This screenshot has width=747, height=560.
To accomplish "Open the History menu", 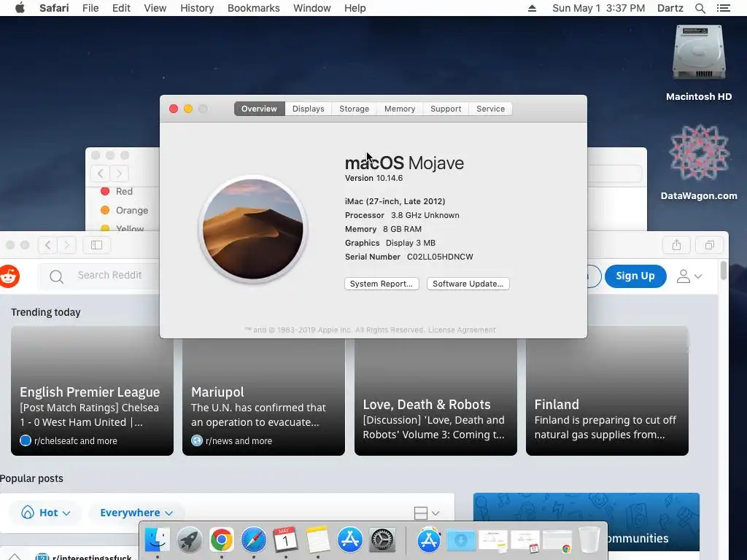I will 197,8.
